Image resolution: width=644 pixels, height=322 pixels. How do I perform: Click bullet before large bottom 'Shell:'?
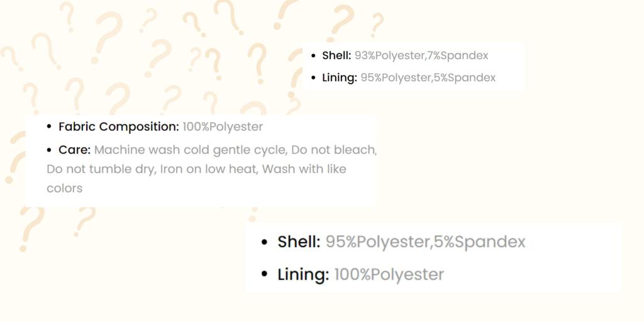(x=264, y=242)
